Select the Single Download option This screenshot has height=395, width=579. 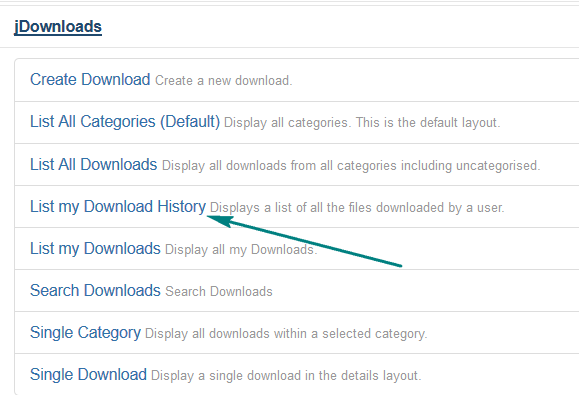click(x=88, y=374)
